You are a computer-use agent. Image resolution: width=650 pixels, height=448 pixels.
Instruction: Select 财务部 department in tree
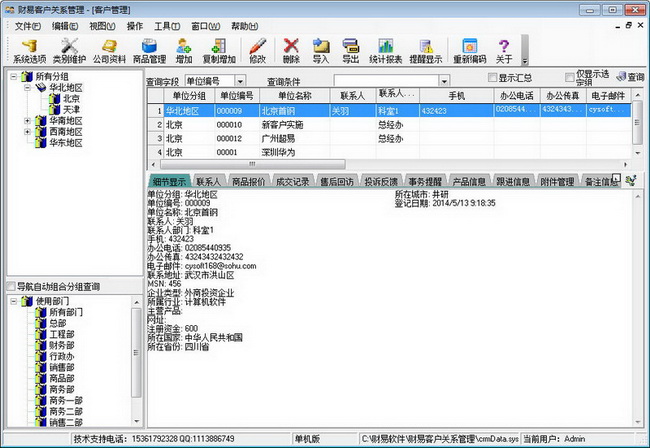click(62, 345)
